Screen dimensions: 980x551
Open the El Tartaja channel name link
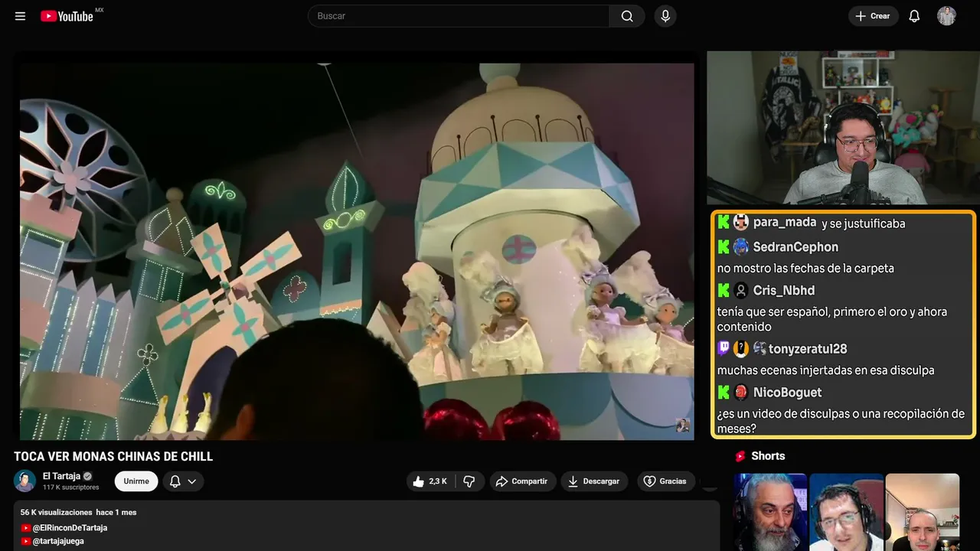[x=61, y=476]
